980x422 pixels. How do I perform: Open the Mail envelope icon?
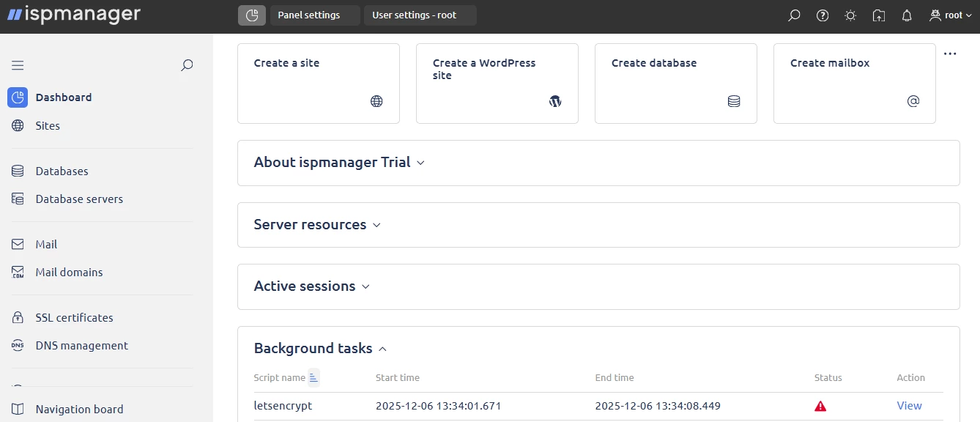[17, 244]
